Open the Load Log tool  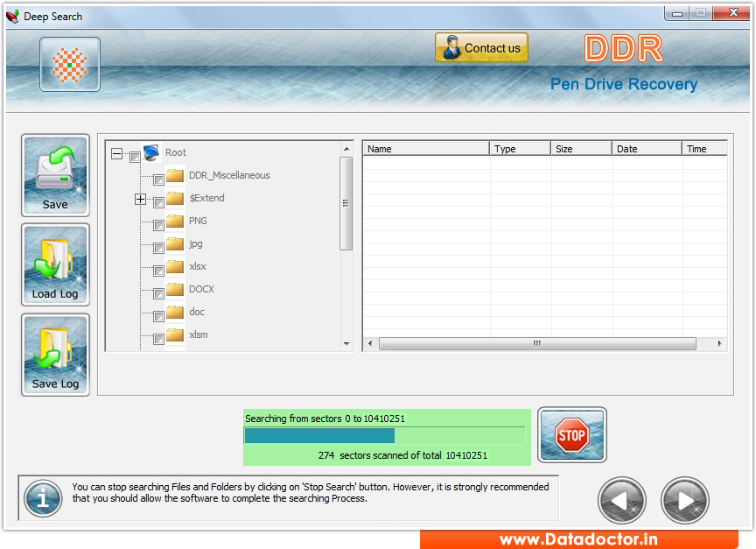55,264
